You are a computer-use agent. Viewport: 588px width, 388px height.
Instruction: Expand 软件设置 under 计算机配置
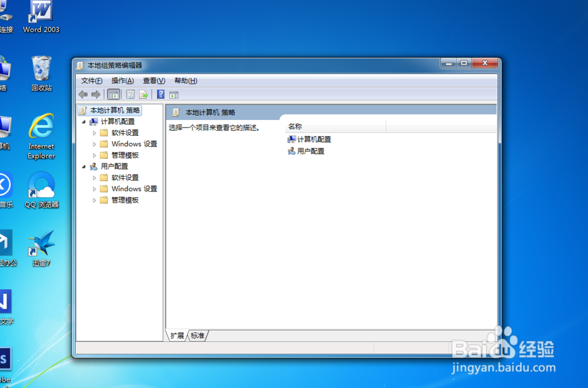click(95, 133)
